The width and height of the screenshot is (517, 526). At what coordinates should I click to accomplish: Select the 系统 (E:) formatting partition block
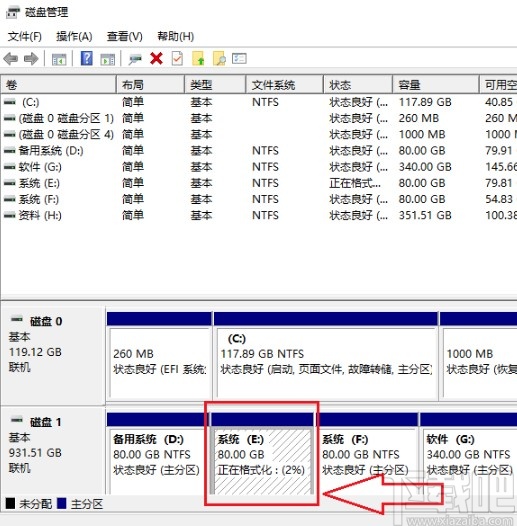point(262,454)
